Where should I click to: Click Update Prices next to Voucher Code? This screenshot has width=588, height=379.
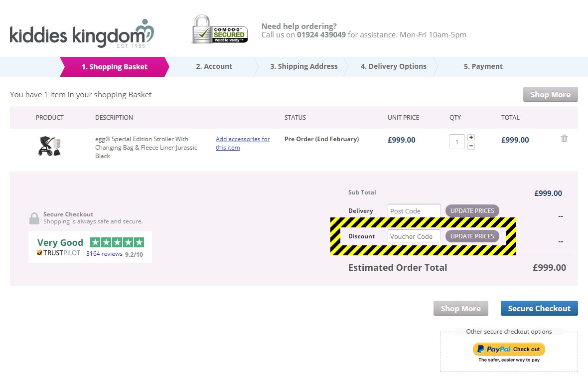472,236
